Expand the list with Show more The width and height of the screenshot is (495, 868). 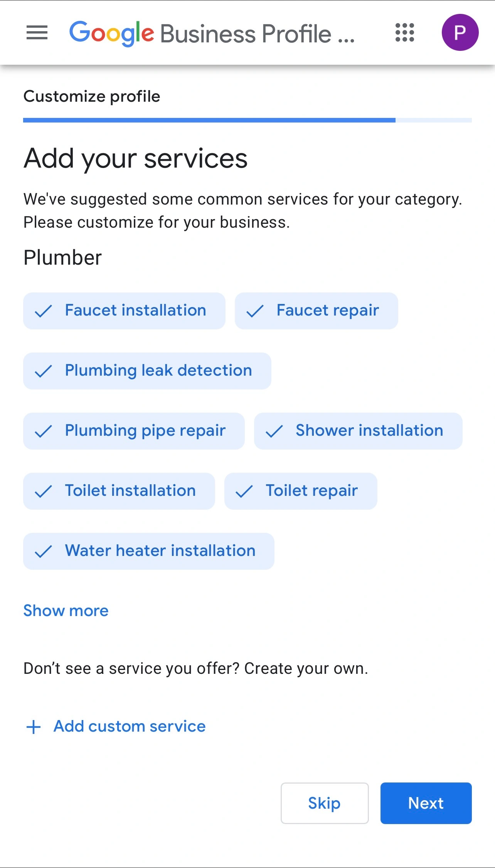[x=66, y=611]
